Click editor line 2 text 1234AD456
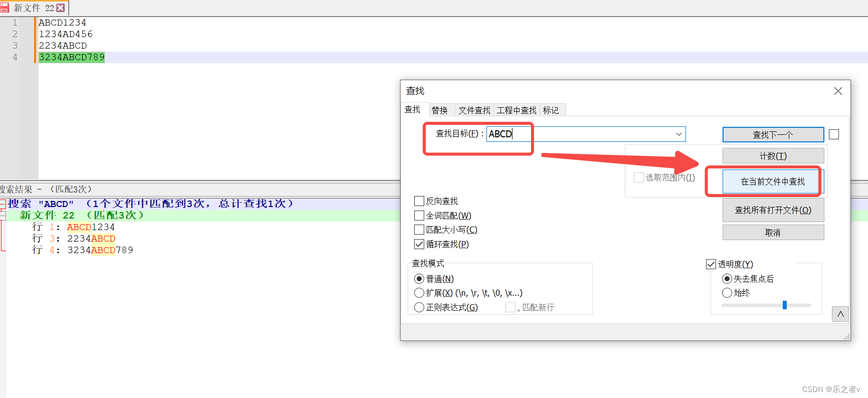868x398 pixels. click(66, 34)
